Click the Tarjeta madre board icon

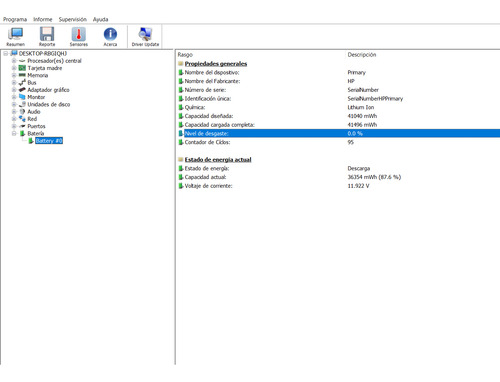pyautogui.click(x=22, y=68)
